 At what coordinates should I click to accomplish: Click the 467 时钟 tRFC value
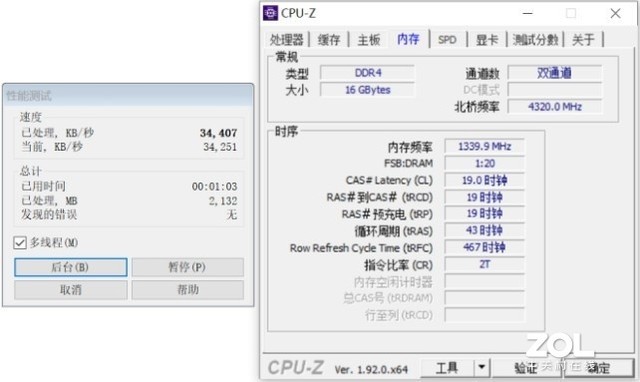pos(484,247)
